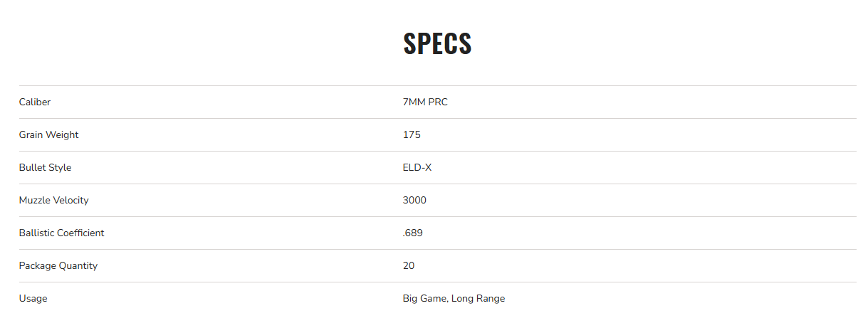This screenshot has height=323, width=868.
Task: Select the package quantity value 20
Action: pos(409,266)
